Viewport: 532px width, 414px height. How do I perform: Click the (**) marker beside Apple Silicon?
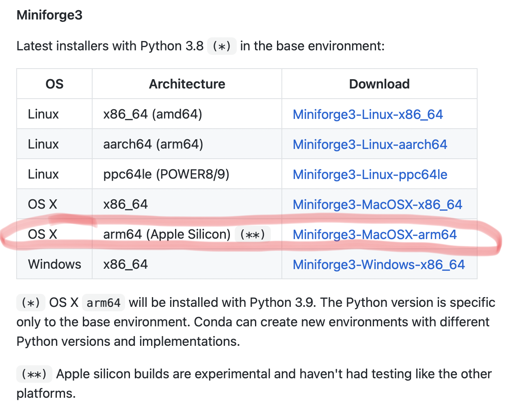(252, 235)
